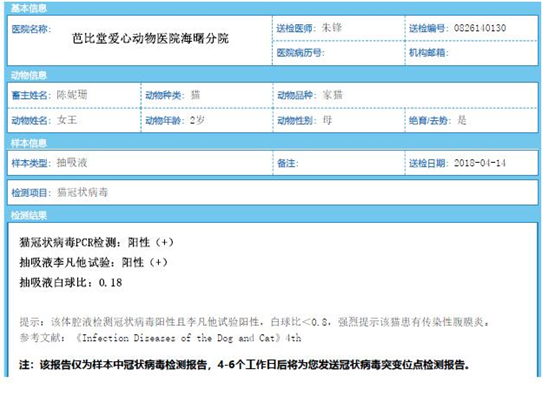Viewport: 552px width, 393px height.
Task: Click the 送检日期 2018-04-14
Action: [479, 163]
